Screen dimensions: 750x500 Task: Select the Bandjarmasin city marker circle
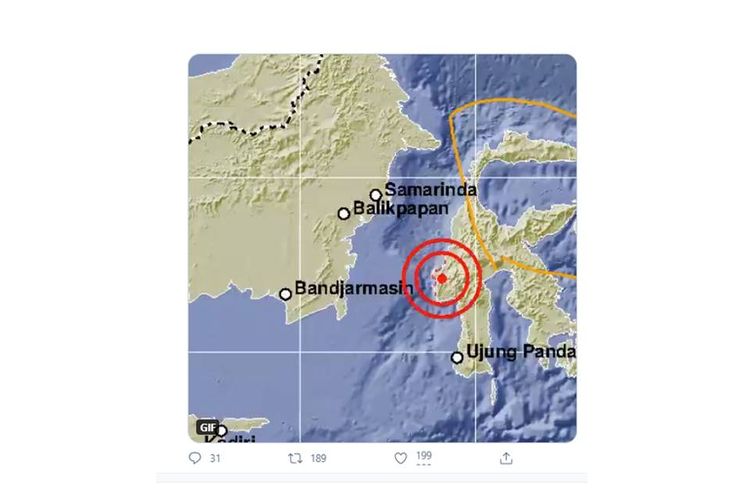coord(286,294)
